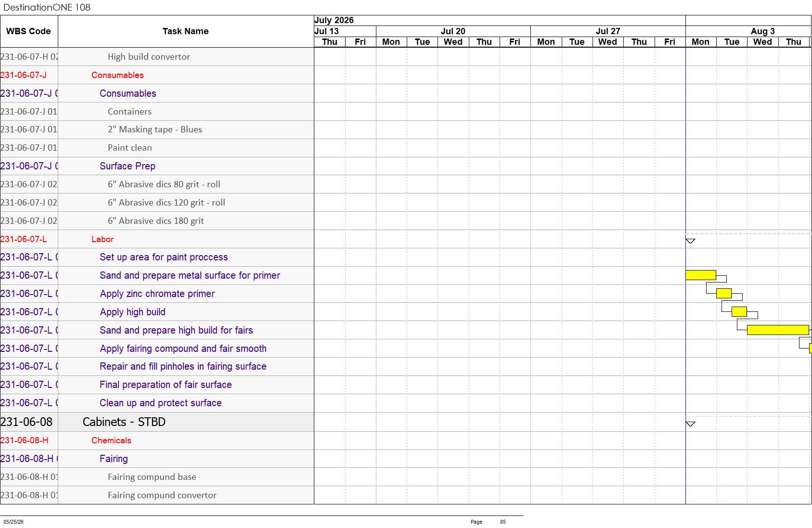
Task: Click WBS code 231-06-07-L in red
Action: (24, 239)
